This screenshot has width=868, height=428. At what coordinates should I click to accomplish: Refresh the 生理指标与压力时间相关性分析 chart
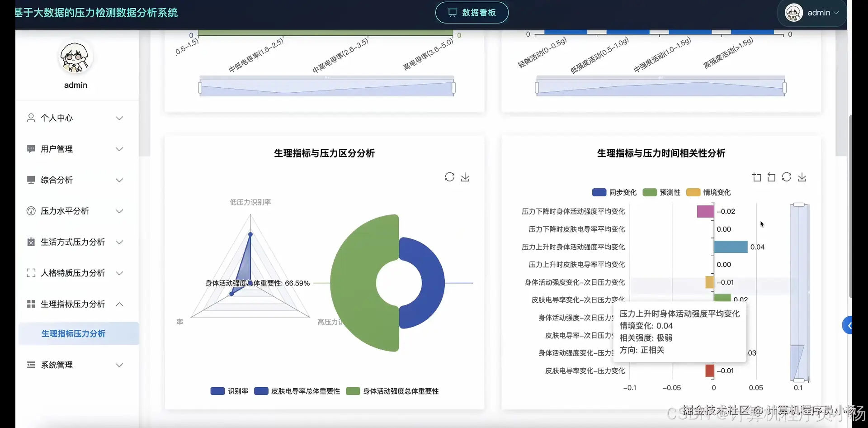787,177
